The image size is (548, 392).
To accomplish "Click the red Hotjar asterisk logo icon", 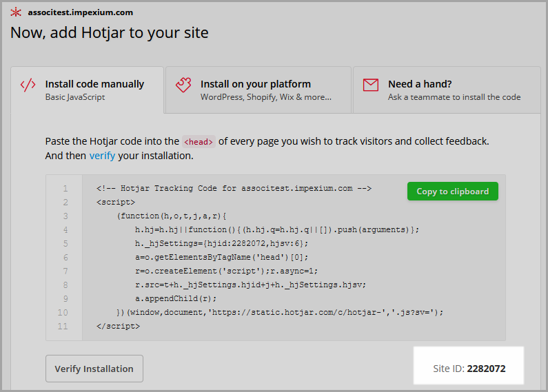I will pos(16,12).
